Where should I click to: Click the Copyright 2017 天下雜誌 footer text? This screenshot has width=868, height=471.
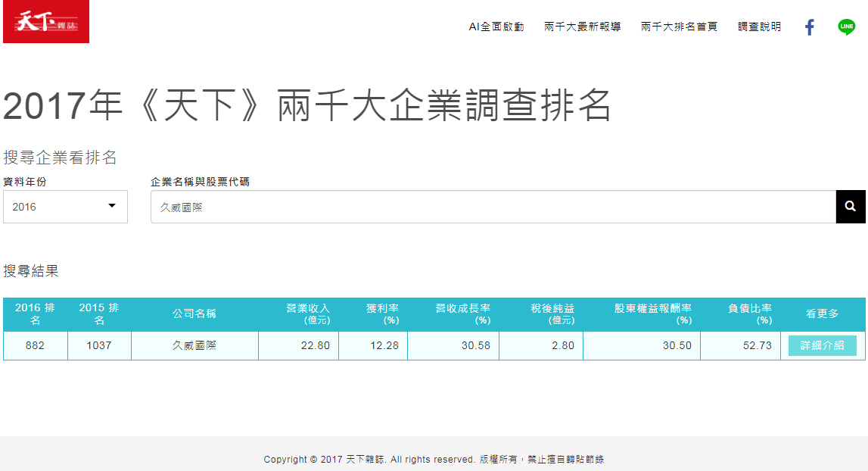[434, 460]
